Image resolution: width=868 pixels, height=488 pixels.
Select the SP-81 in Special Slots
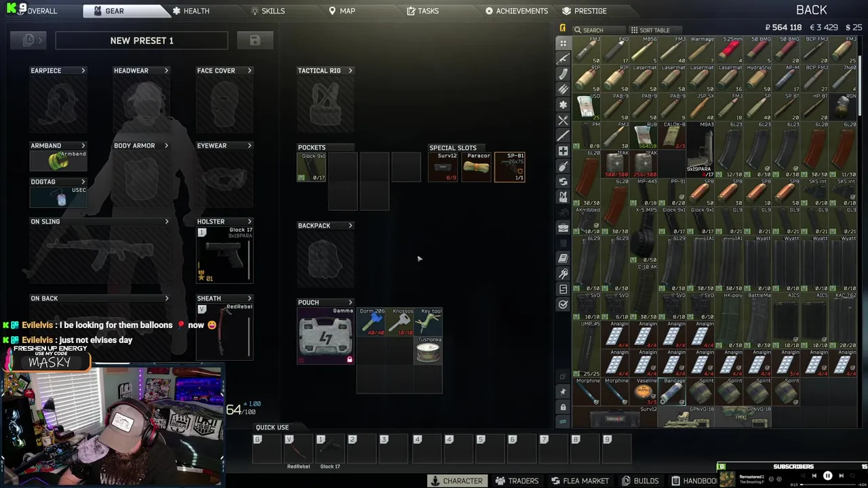509,167
